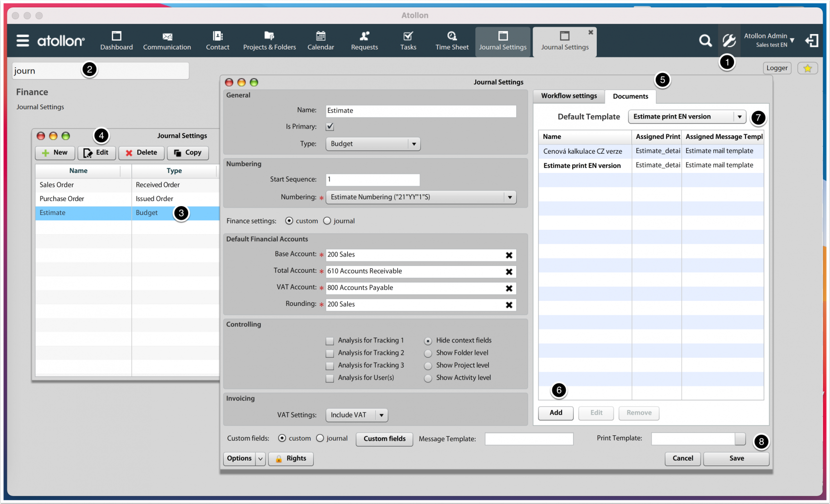The height and width of the screenshot is (504, 830).
Task: Click the Message Template field
Action: 529,439
